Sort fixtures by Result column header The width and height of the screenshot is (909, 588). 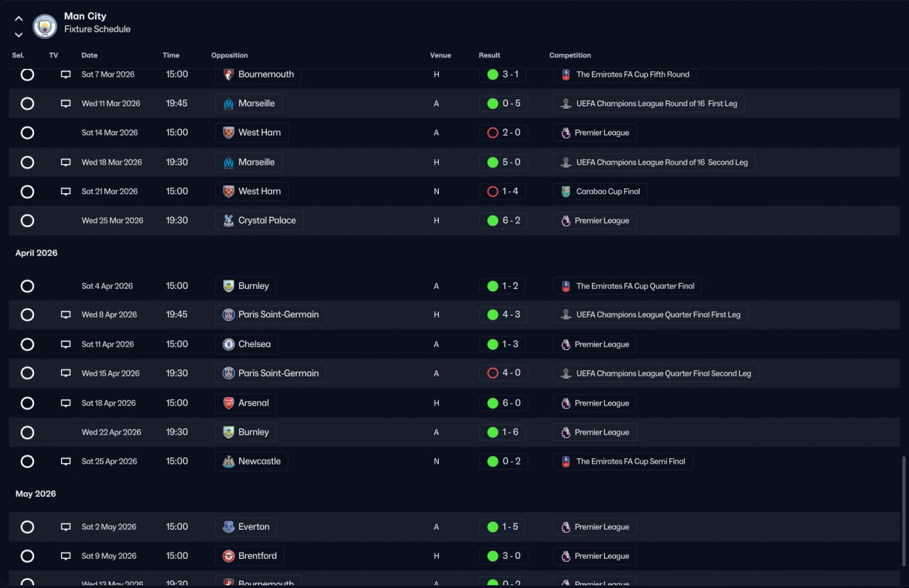[x=489, y=55]
